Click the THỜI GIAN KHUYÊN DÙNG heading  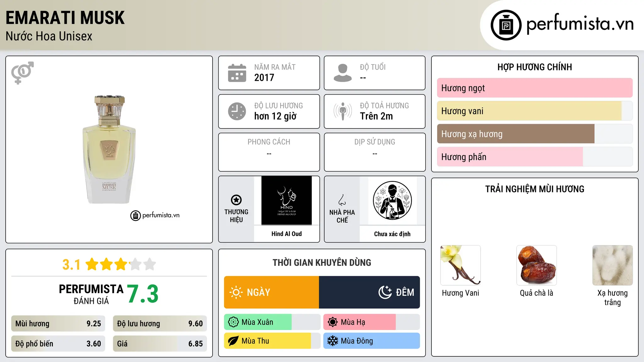coord(322,263)
